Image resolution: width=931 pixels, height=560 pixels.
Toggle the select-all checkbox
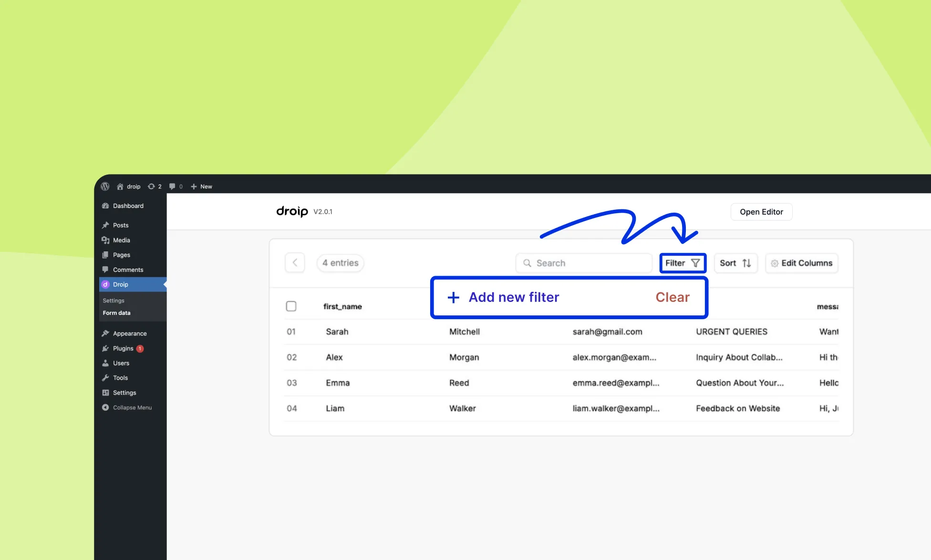pyautogui.click(x=291, y=306)
